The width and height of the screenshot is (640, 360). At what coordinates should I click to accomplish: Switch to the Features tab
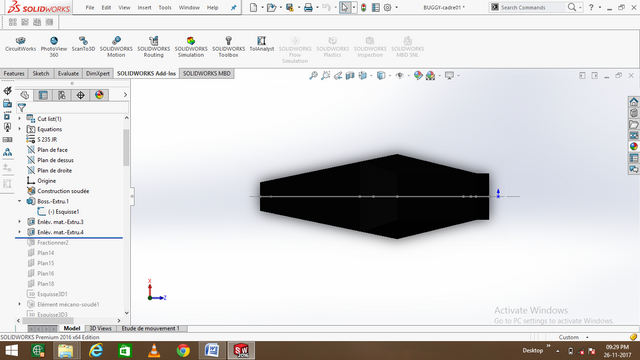pyautogui.click(x=14, y=73)
